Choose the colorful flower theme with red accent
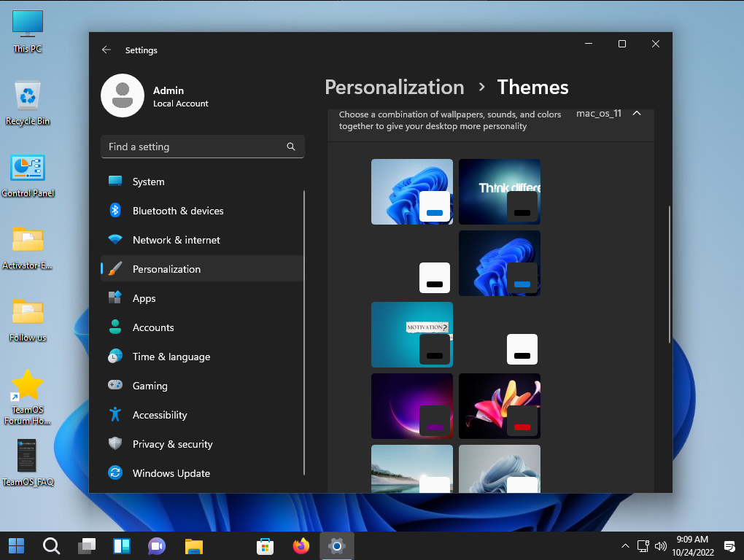The image size is (744, 560). [499, 405]
